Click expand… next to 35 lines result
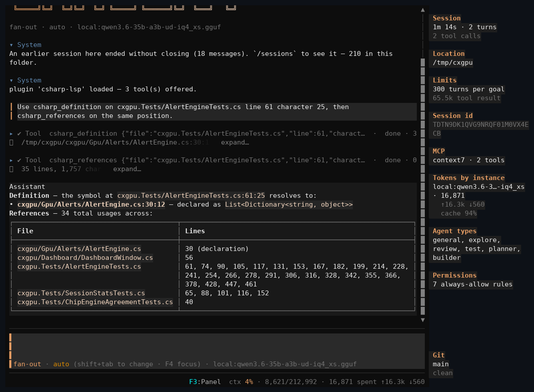 (x=127, y=169)
